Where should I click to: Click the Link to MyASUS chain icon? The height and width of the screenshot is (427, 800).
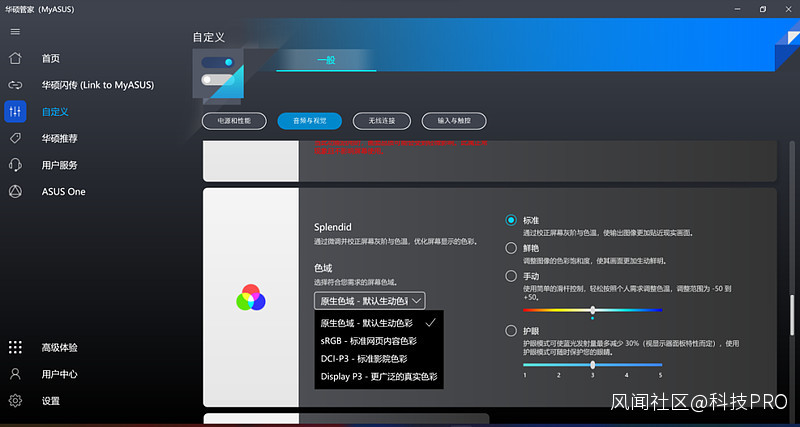[x=15, y=85]
